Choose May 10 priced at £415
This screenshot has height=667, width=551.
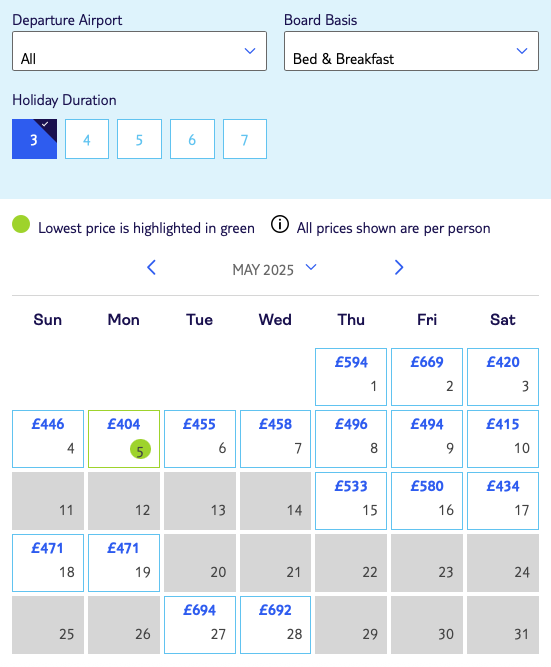503,439
